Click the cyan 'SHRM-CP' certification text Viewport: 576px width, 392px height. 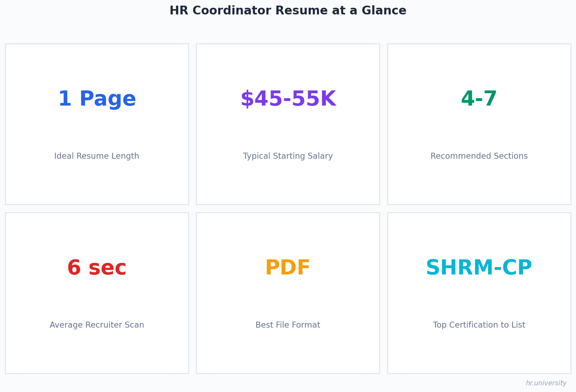(479, 268)
